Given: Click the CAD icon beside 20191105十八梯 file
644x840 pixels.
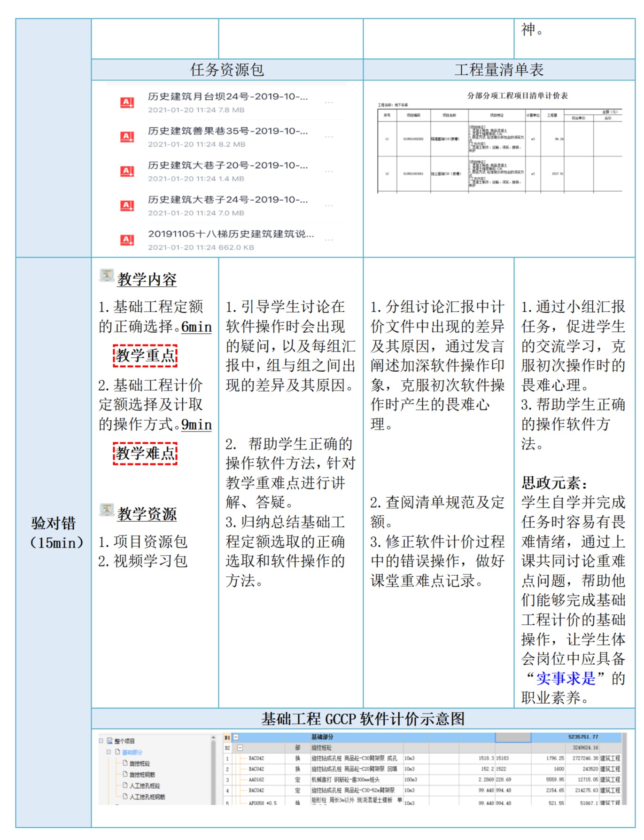Looking at the screenshot, I should (x=127, y=240).
